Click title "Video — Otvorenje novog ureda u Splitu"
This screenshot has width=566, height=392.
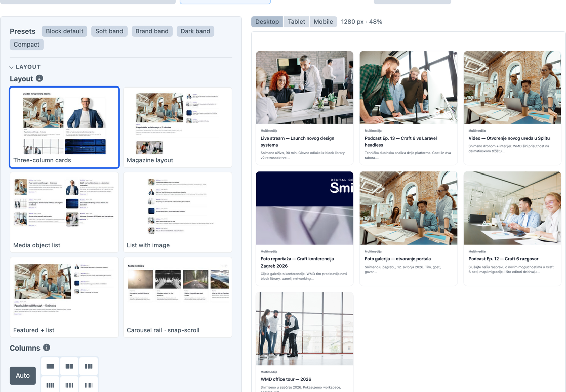point(509,138)
